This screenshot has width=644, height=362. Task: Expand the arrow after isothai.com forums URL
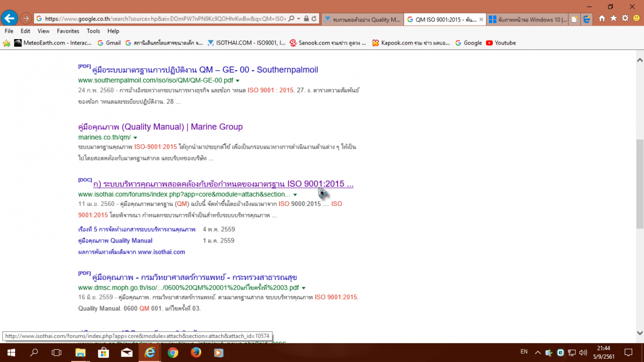click(295, 195)
